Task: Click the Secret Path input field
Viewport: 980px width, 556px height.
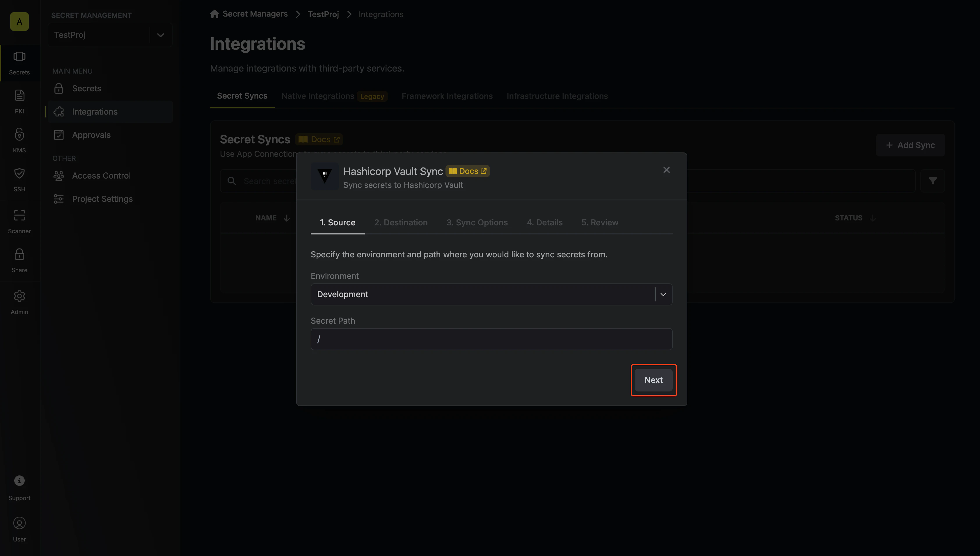Action: pyautogui.click(x=491, y=339)
